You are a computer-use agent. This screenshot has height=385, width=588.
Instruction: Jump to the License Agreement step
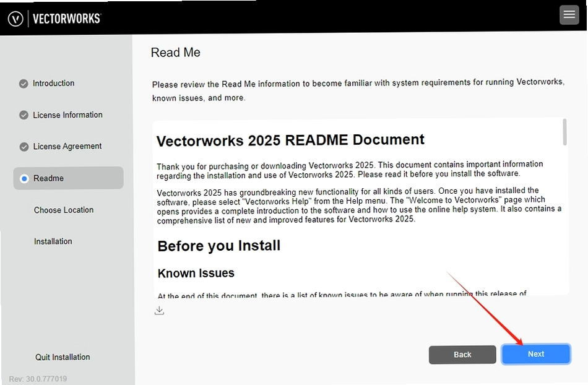point(67,146)
